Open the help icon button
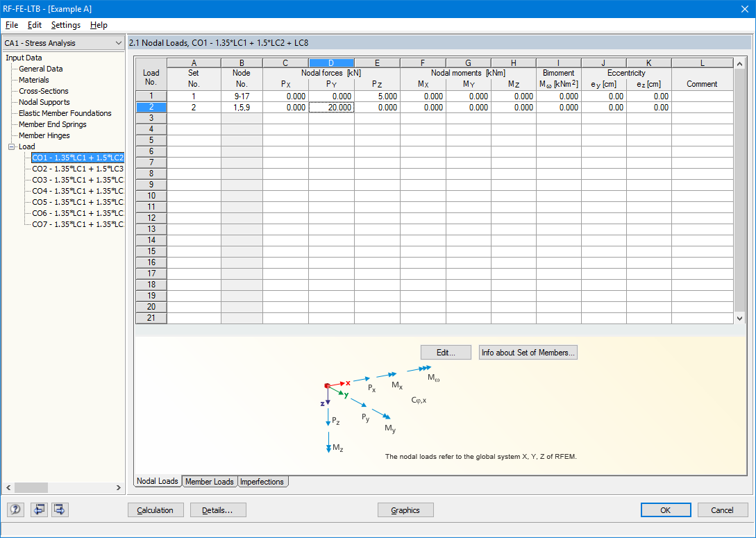 15,510
